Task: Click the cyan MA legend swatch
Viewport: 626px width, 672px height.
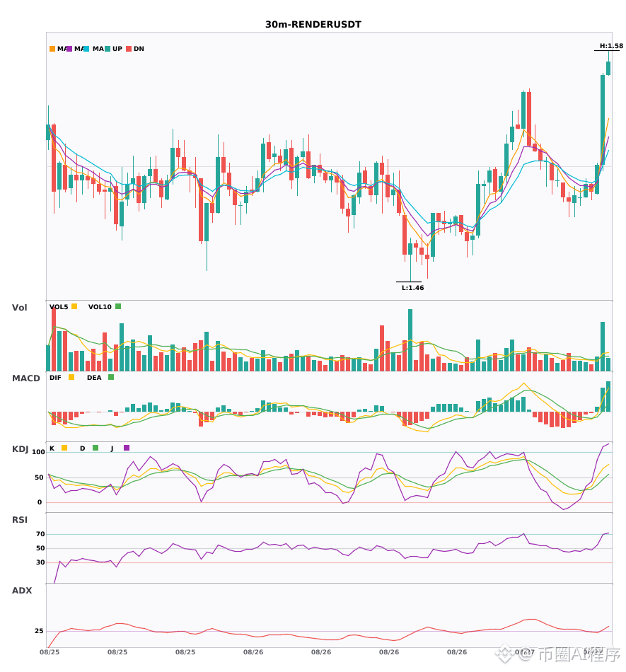Action: pos(86,49)
